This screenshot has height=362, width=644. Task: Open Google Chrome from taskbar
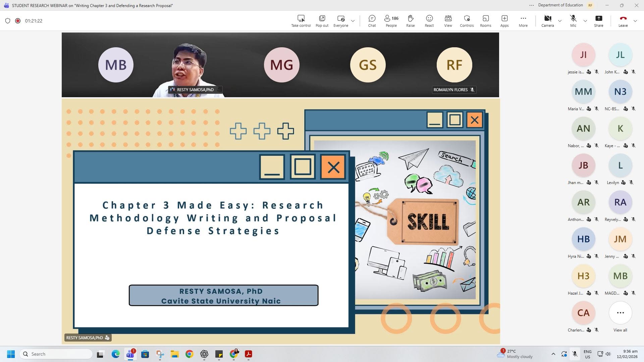click(190, 354)
